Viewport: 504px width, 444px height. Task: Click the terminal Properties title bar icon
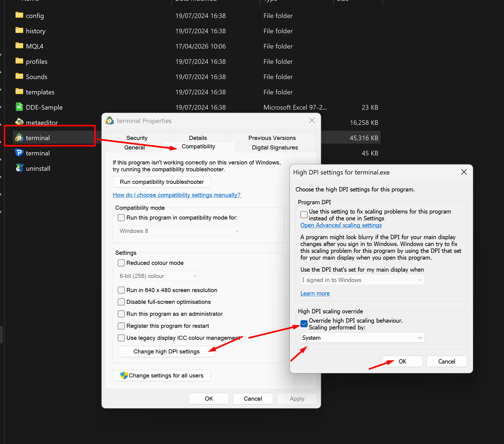tap(110, 121)
